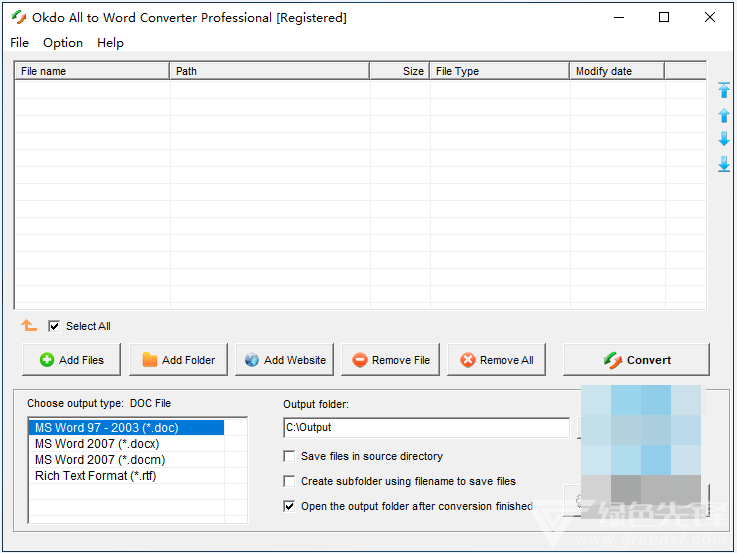
Task: Minimize the Okdo converter window
Action: pyautogui.click(x=619, y=17)
